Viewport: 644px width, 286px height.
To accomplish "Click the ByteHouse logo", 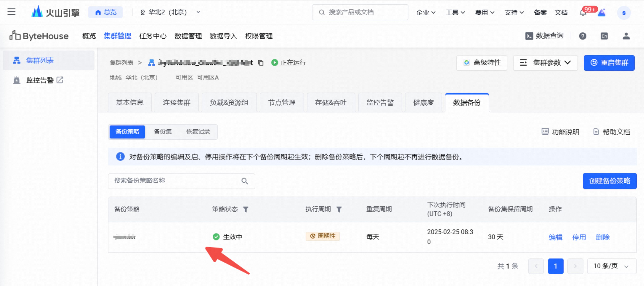I will pos(39,36).
